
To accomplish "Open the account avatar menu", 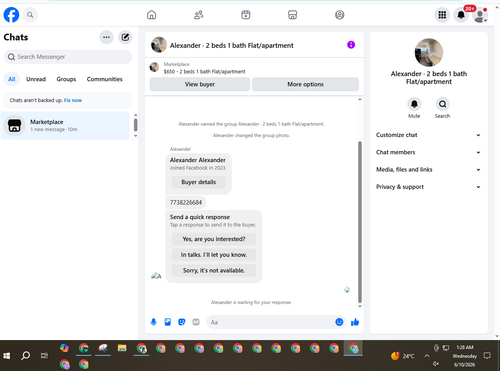I will [x=480, y=15].
